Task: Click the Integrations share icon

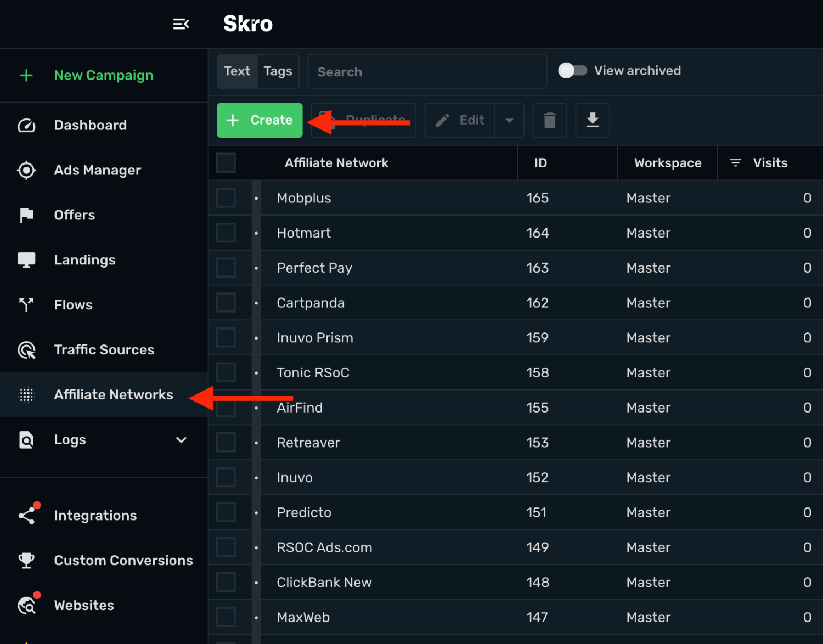Action: point(27,515)
